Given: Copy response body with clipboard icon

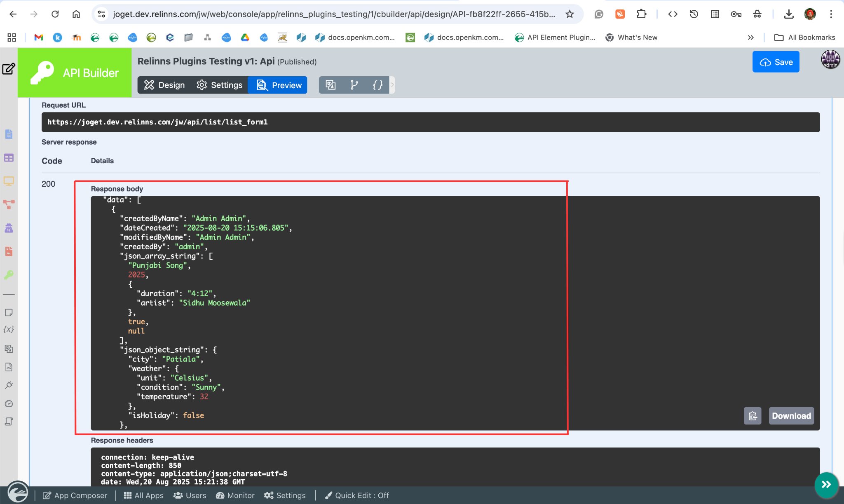Looking at the screenshot, I should [x=753, y=416].
